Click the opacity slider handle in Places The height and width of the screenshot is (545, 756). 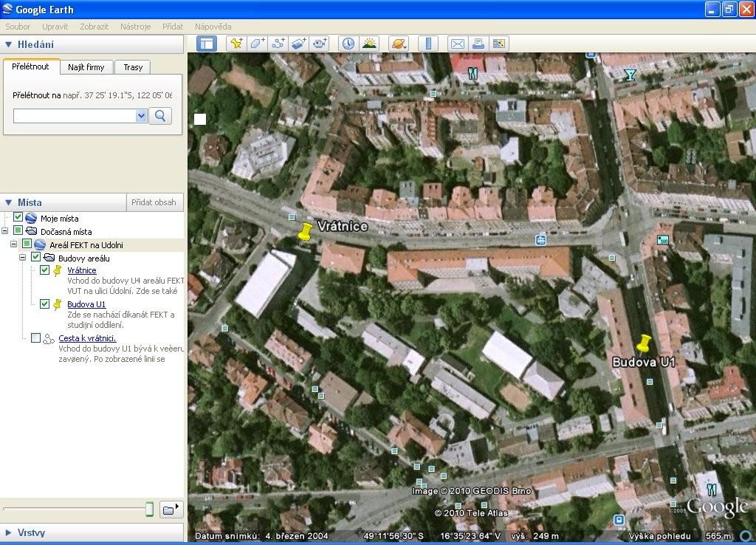click(149, 509)
